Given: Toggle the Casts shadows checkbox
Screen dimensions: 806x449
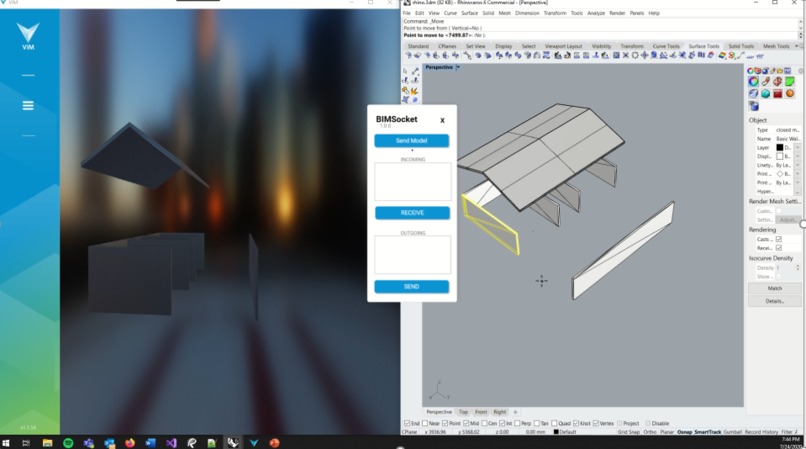Looking at the screenshot, I should (779, 239).
